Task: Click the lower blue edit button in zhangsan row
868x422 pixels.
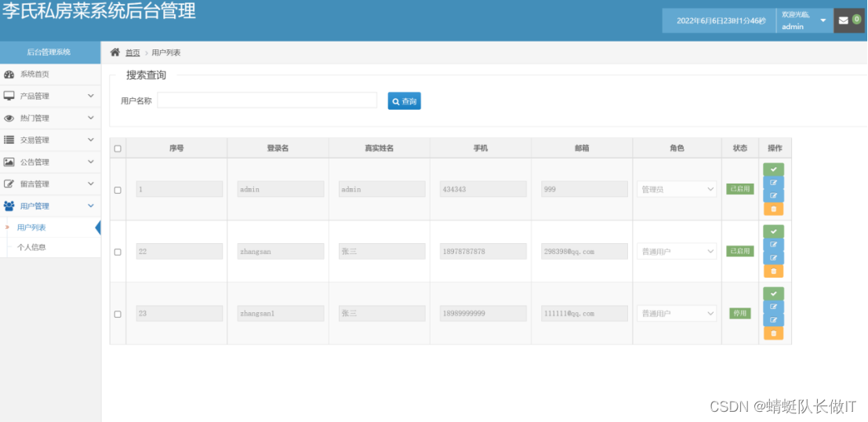Action: tap(773, 258)
